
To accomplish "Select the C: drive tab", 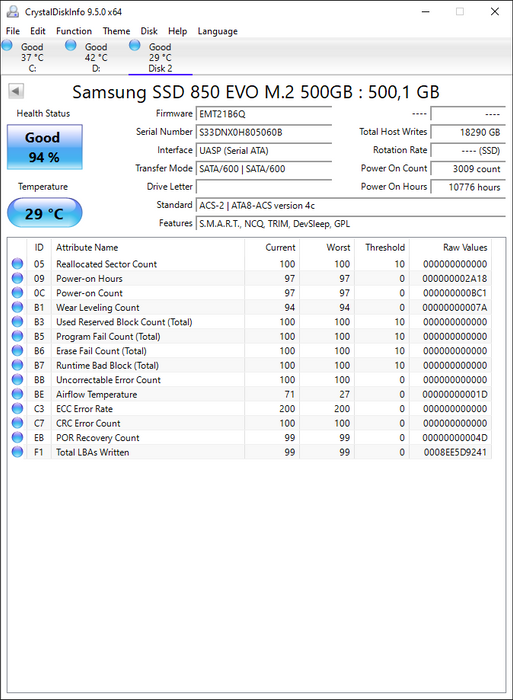I will pos(32,57).
